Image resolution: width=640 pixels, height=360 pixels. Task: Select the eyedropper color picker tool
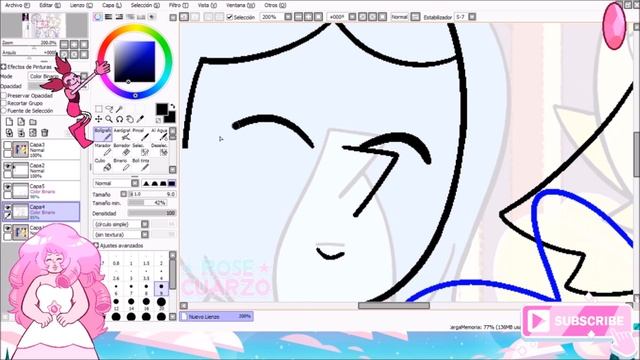tap(140, 119)
